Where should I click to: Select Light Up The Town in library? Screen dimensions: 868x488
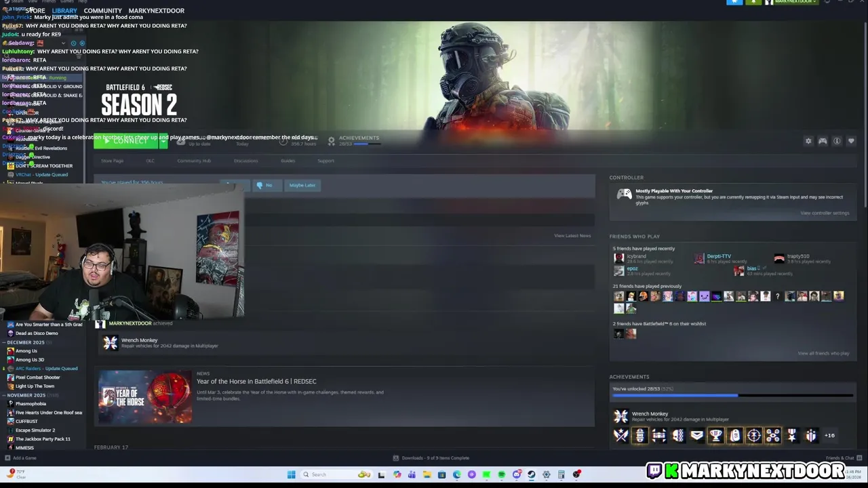pyautogui.click(x=35, y=386)
